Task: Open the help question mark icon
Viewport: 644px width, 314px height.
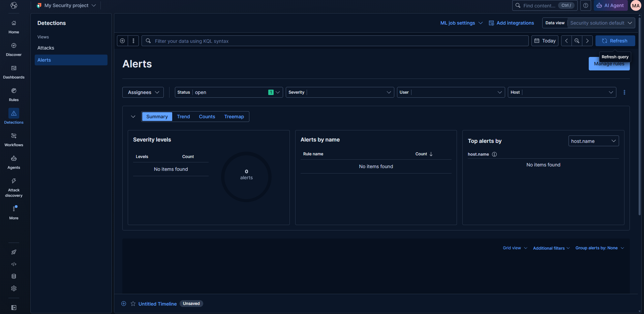Action: pos(586,5)
